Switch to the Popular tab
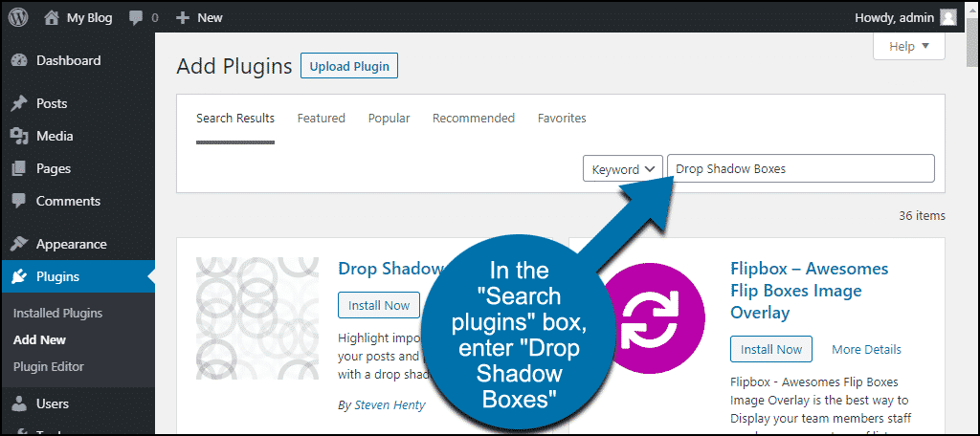 point(389,118)
